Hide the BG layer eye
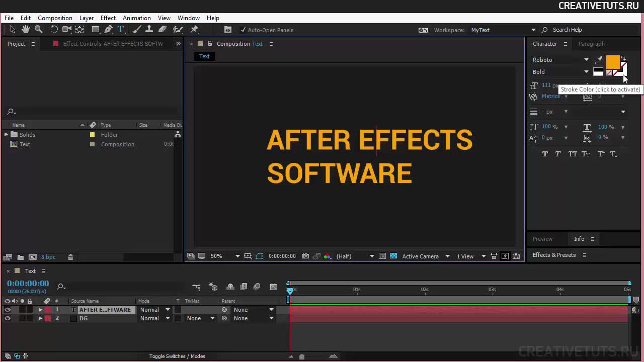Screen dimensions: 644x362 8,318
